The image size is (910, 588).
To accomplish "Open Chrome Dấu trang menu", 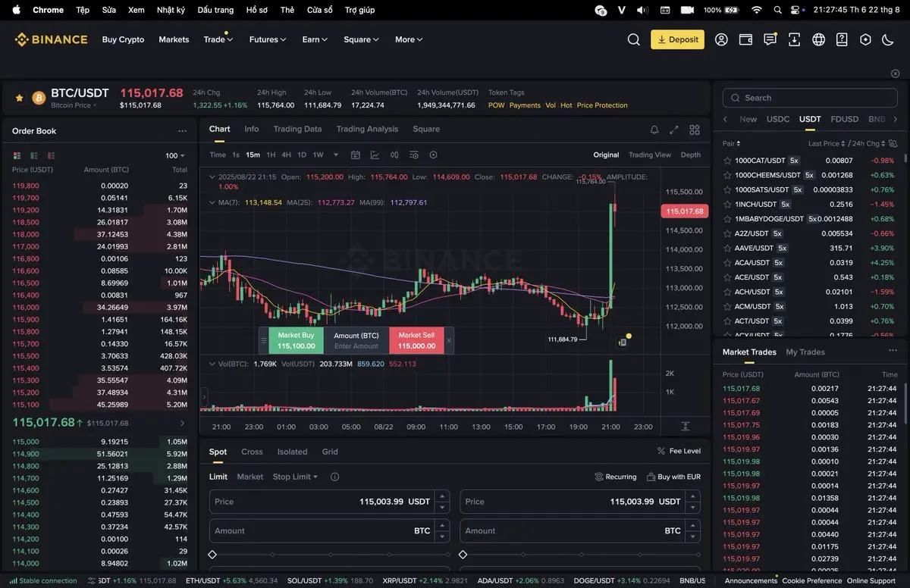I will click(215, 10).
